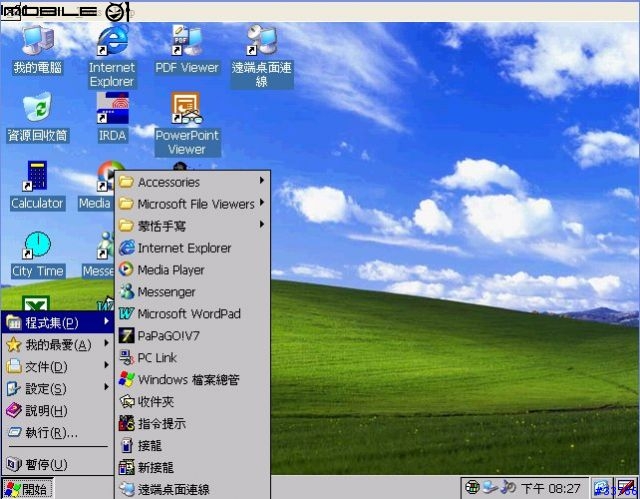
Task: Open 指令提示 command prompt entry
Action: pyautogui.click(x=192, y=424)
